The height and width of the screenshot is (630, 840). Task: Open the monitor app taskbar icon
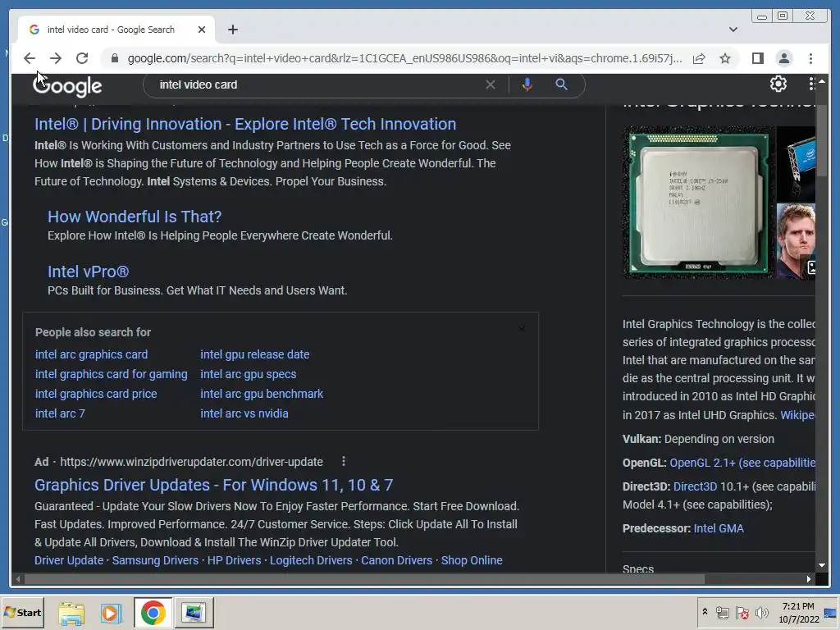tap(194, 613)
